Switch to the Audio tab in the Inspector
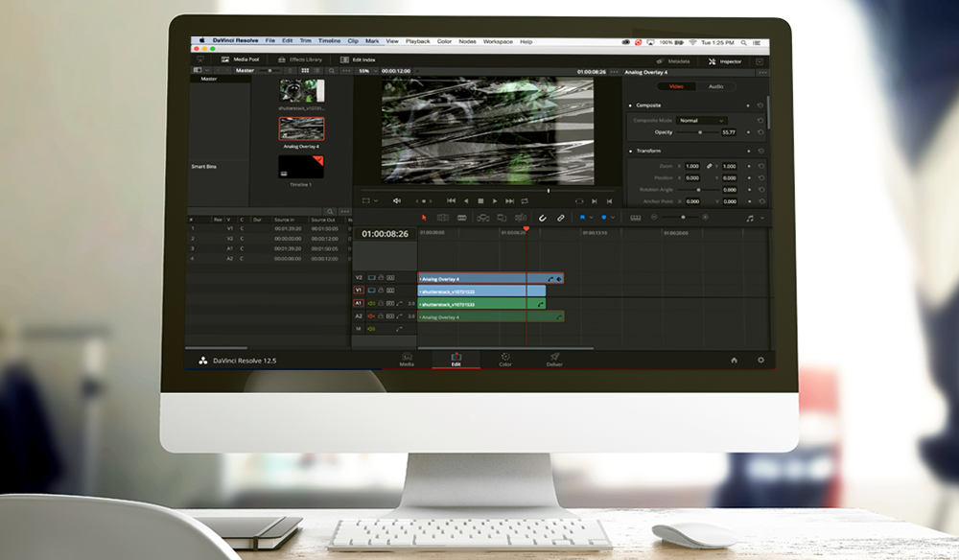 click(x=716, y=86)
